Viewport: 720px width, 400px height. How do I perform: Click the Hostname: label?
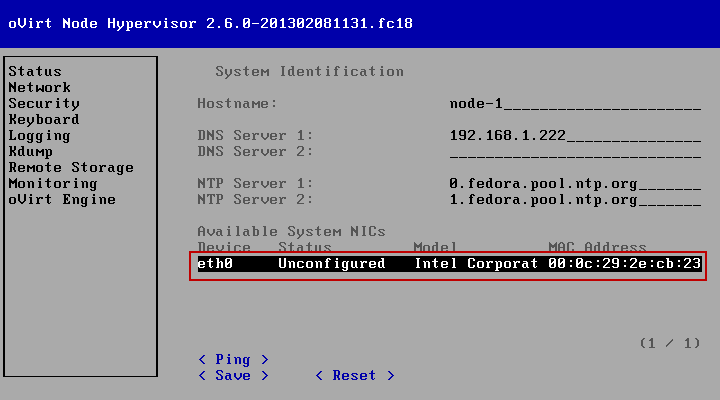tap(237, 104)
